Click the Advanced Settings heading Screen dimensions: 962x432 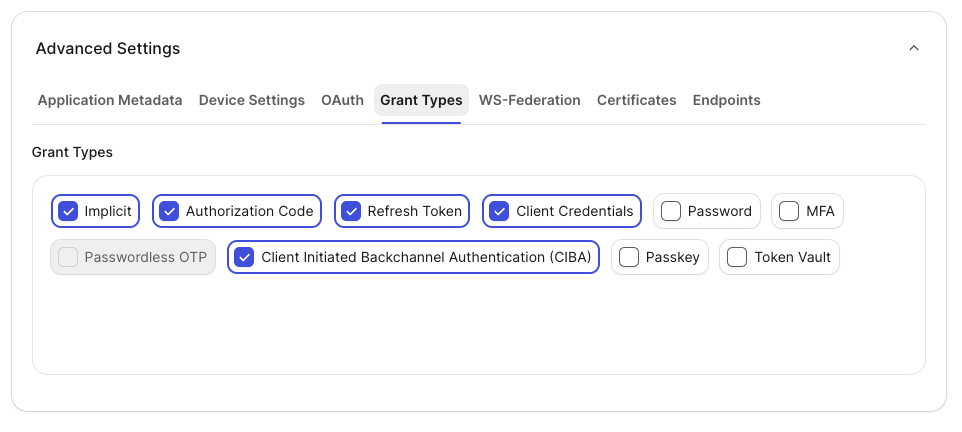pos(108,48)
